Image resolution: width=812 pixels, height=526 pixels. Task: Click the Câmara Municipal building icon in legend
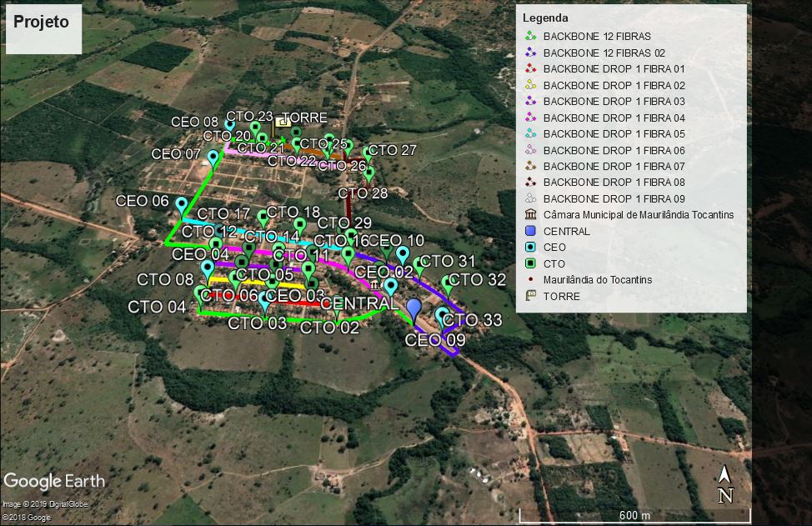530,214
